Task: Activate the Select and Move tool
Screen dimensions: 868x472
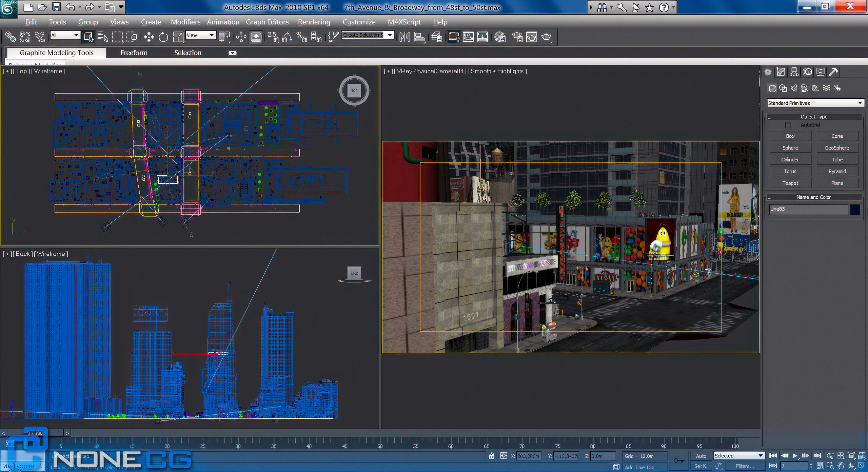Action: [x=149, y=37]
